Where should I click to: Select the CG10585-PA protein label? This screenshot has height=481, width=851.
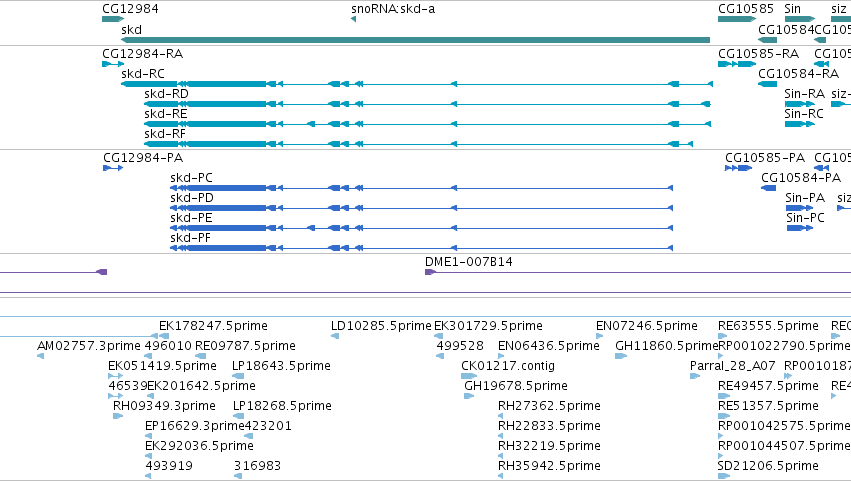click(765, 158)
